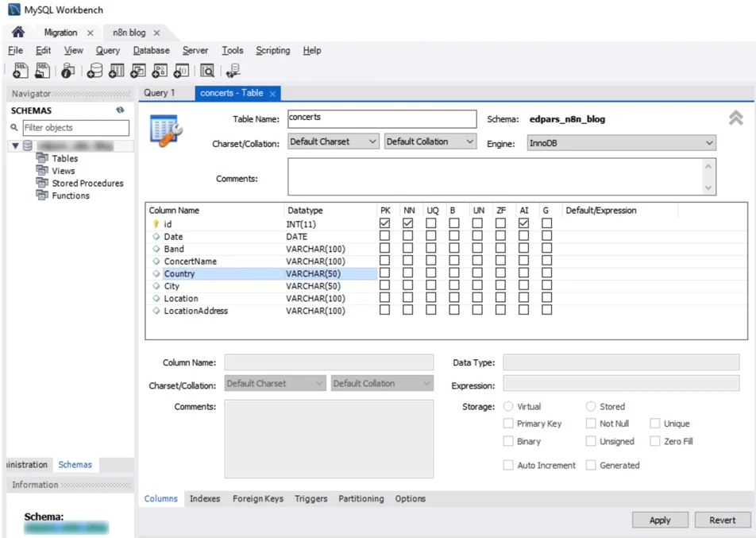Click the diamond icon beside ConcertName column

[x=156, y=261]
